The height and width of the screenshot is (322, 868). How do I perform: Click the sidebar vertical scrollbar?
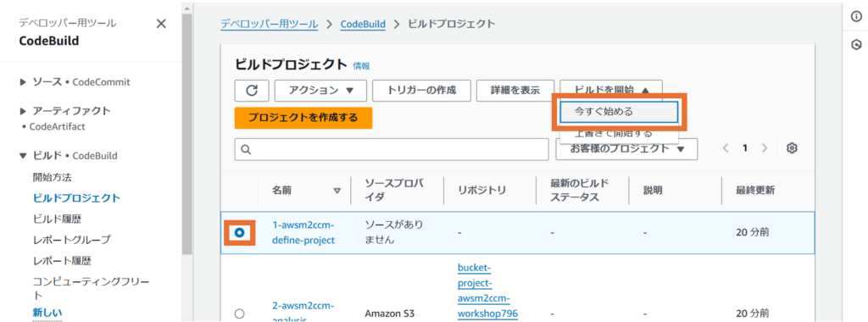pos(187,133)
